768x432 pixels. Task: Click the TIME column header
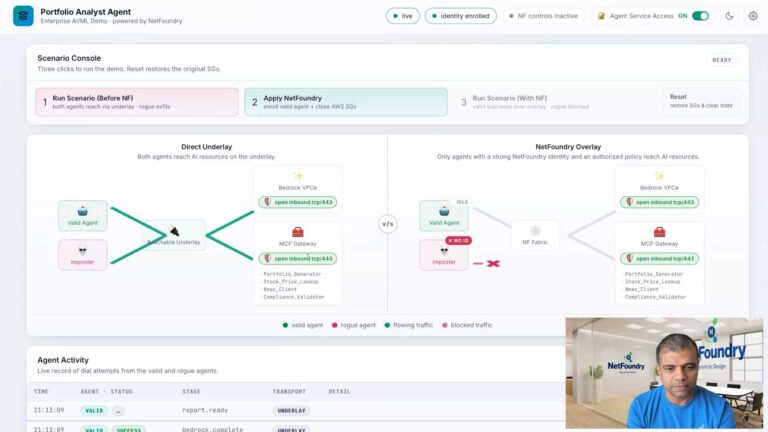click(x=41, y=392)
